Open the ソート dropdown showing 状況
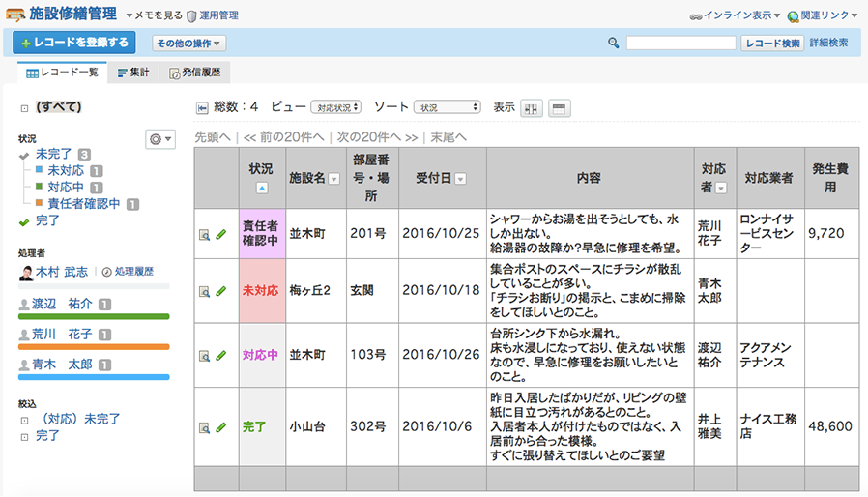868x497 pixels. (448, 107)
